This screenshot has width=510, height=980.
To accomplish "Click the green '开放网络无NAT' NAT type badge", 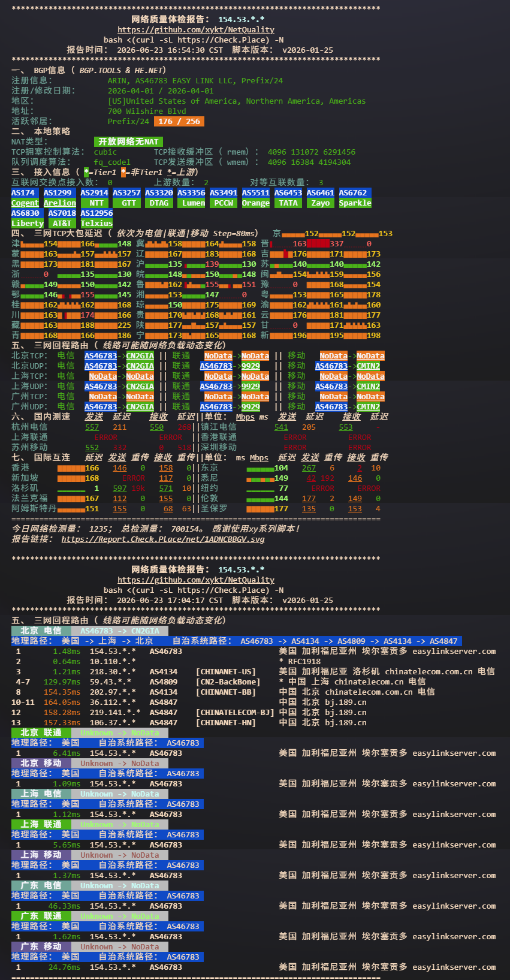I will pos(129,141).
